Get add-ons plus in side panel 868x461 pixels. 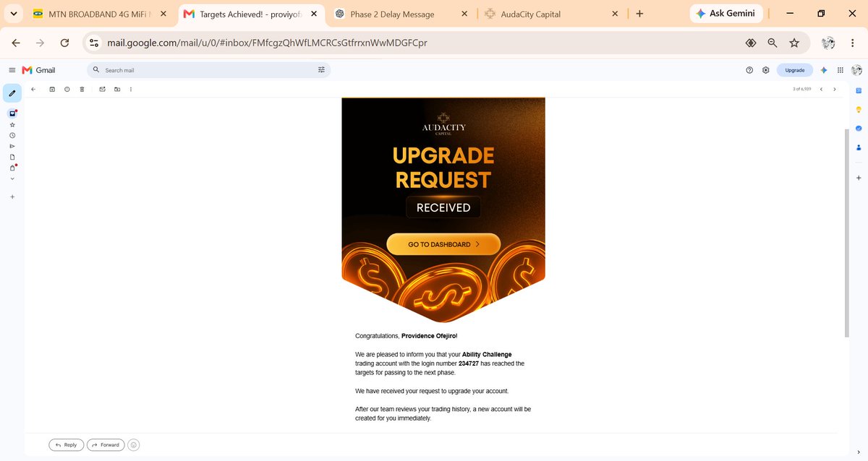click(x=859, y=178)
